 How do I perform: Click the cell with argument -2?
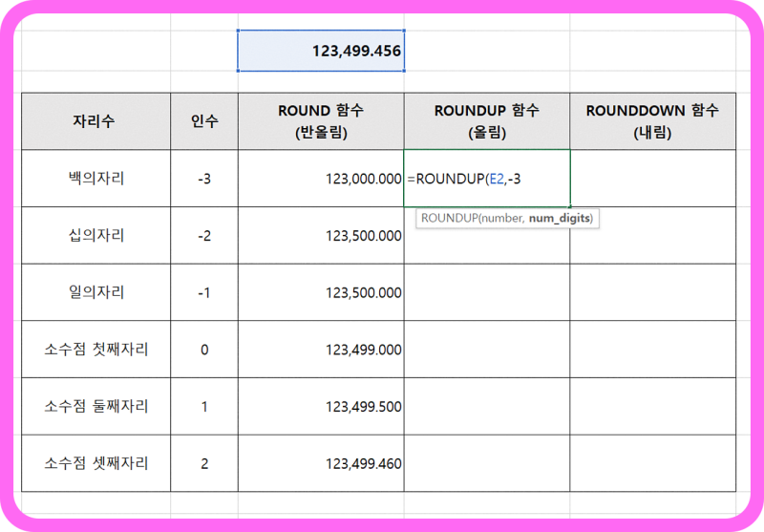click(x=204, y=235)
